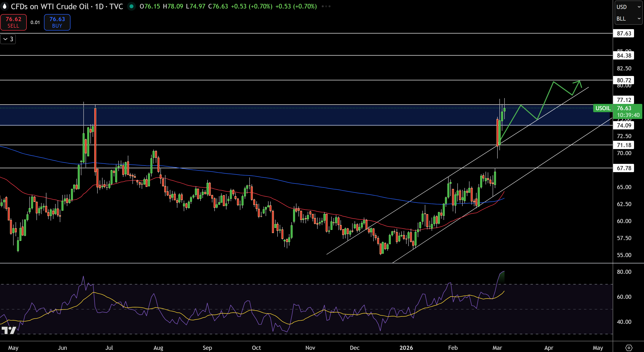644x352 pixels.
Task: Click the 10:39:40 countdown timer label
Action: pyautogui.click(x=628, y=115)
